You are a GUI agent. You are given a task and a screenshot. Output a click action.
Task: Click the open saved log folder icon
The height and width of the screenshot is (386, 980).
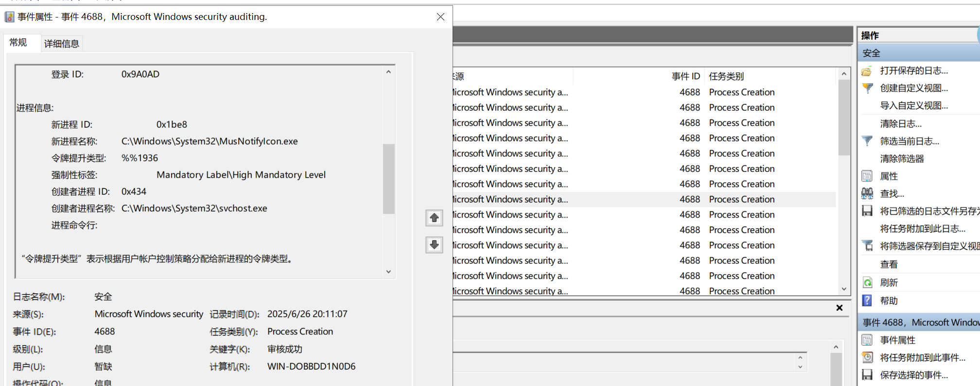867,71
